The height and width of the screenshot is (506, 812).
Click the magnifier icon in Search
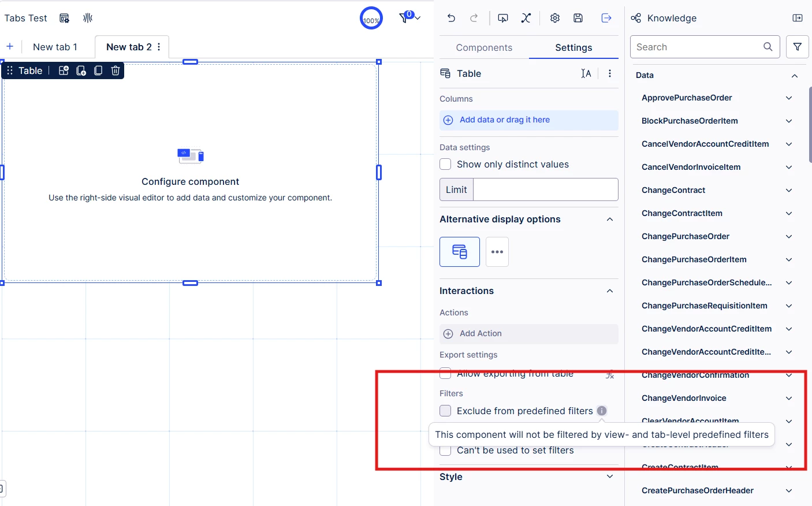[x=768, y=47]
